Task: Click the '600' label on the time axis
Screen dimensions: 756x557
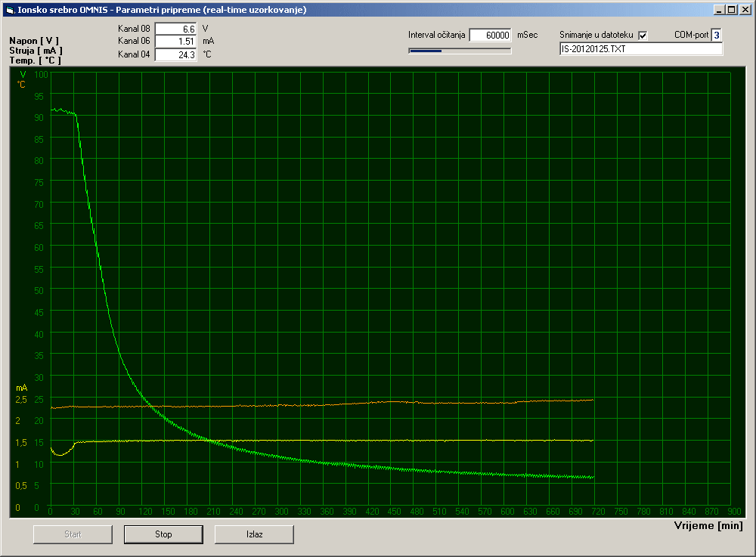Action: 508,512
